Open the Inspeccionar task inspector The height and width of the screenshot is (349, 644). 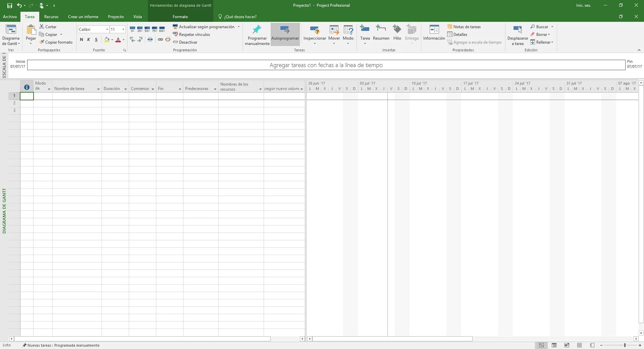315,34
